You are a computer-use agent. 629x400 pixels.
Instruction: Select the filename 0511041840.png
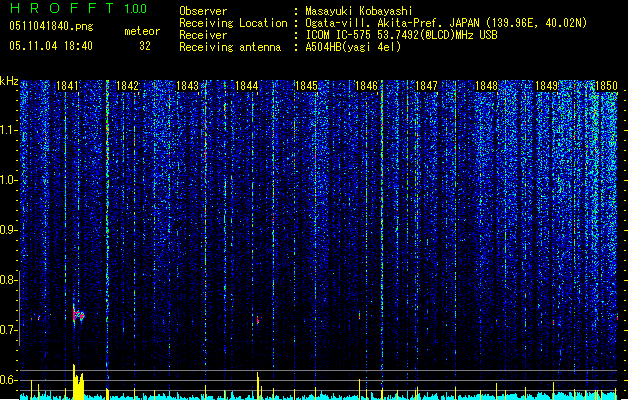coord(51,26)
